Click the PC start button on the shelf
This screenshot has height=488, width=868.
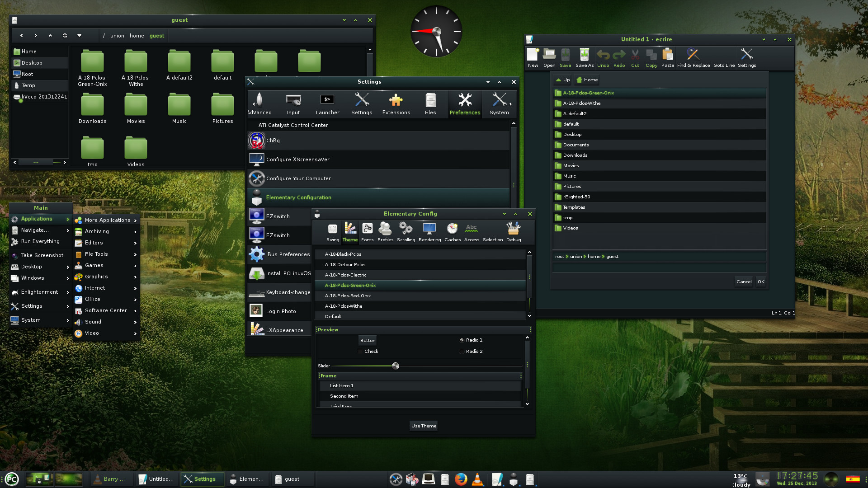tap(12, 479)
